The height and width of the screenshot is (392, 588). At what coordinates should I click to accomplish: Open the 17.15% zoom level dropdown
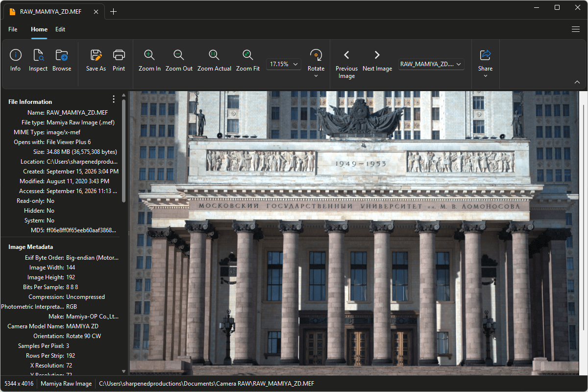click(x=284, y=64)
